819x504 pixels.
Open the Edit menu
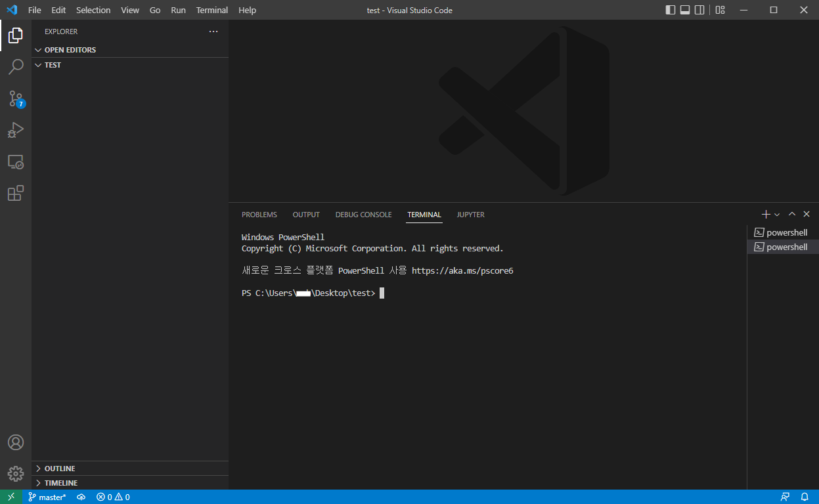pyautogui.click(x=58, y=10)
